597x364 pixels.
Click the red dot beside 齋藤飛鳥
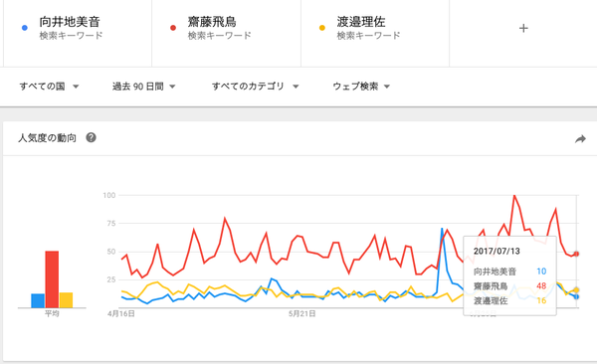point(173,28)
